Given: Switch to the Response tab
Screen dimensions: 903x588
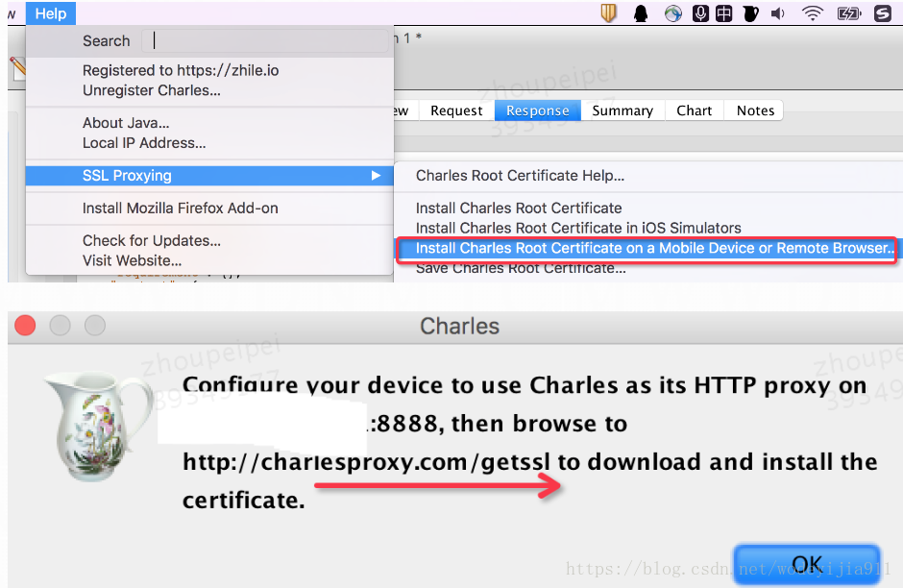Looking at the screenshot, I should tap(537, 110).
